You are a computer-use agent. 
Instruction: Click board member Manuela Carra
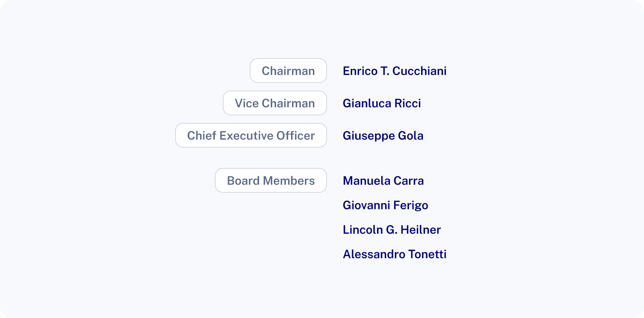pos(383,181)
